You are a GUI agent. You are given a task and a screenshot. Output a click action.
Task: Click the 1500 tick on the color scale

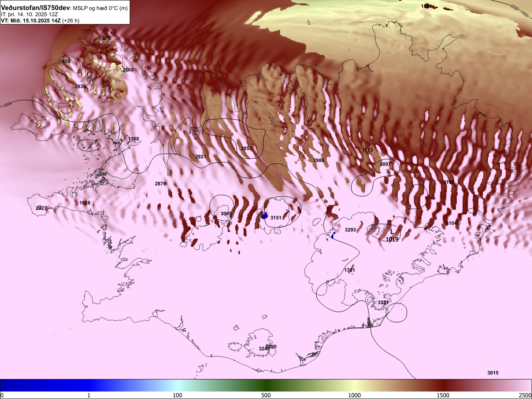tap(443, 395)
